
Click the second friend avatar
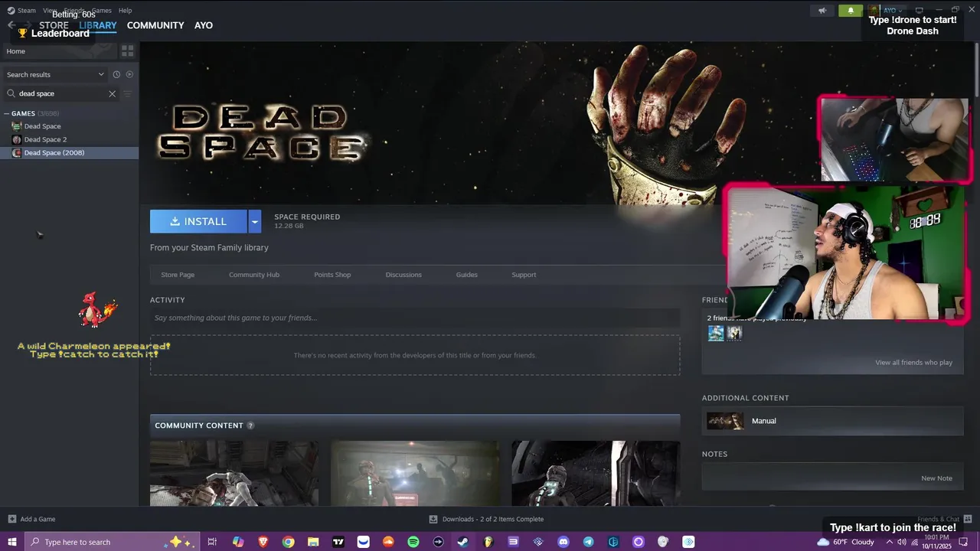(734, 333)
